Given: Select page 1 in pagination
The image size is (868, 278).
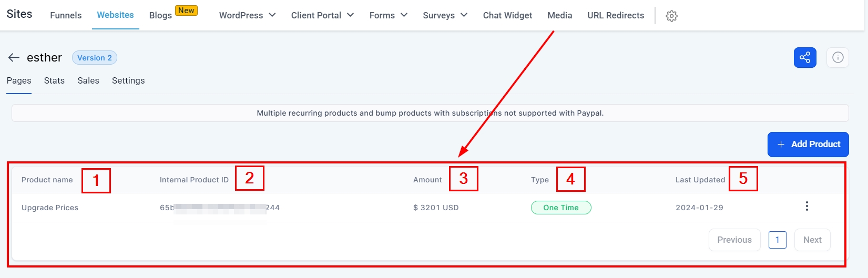Looking at the screenshot, I should [x=777, y=240].
